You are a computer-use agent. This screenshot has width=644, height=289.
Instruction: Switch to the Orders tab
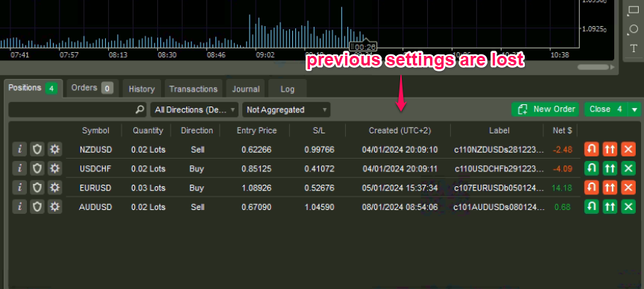[92, 88]
